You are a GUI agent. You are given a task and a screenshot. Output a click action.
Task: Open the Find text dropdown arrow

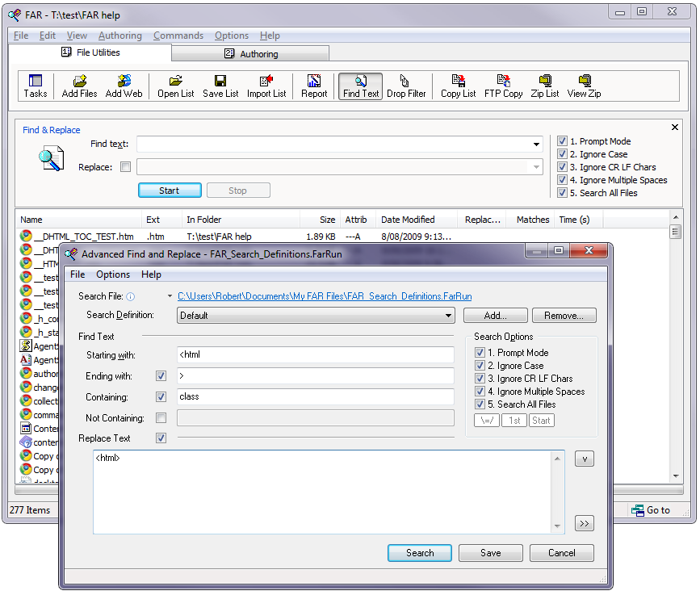pyautogui.click(x=537, y=145)
